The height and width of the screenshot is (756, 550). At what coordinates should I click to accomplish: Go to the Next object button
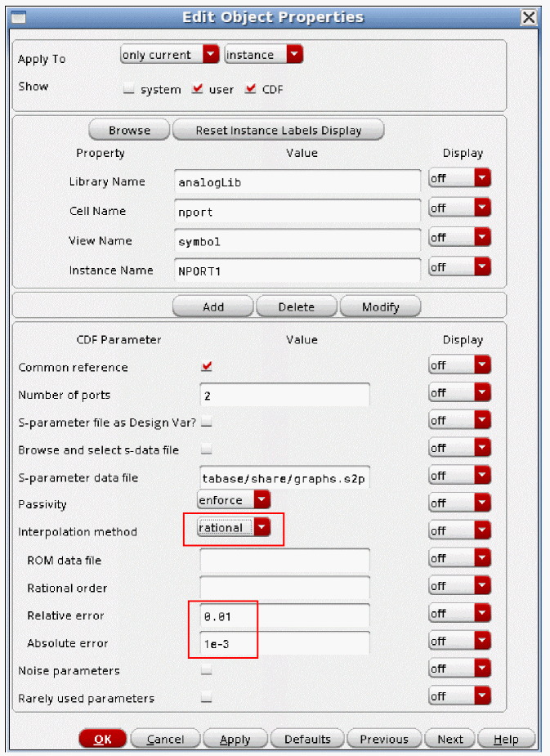click(x=449, y=739)
